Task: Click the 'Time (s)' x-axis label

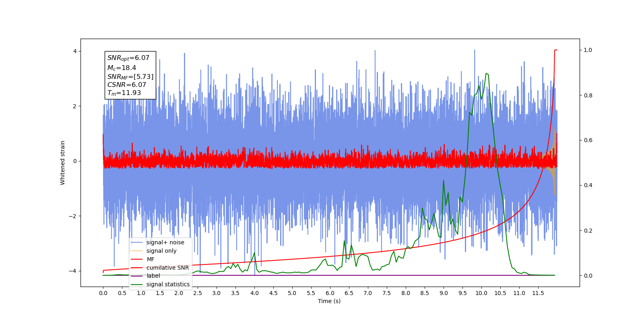Action: pos(329,301)
